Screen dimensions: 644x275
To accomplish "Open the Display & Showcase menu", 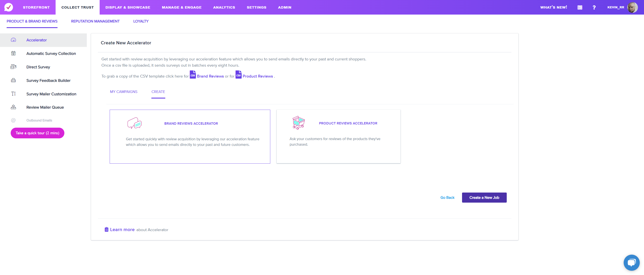I will [x=128, y=7].
